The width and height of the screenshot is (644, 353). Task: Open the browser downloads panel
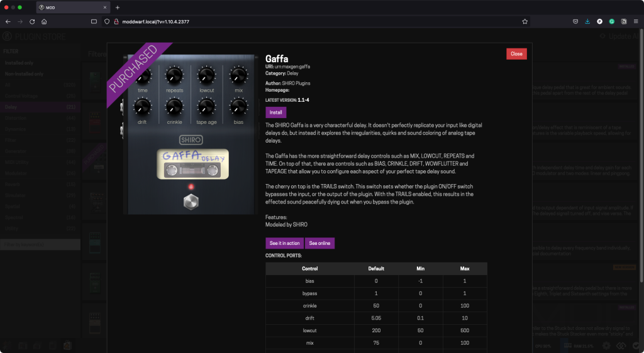[587, 21]
